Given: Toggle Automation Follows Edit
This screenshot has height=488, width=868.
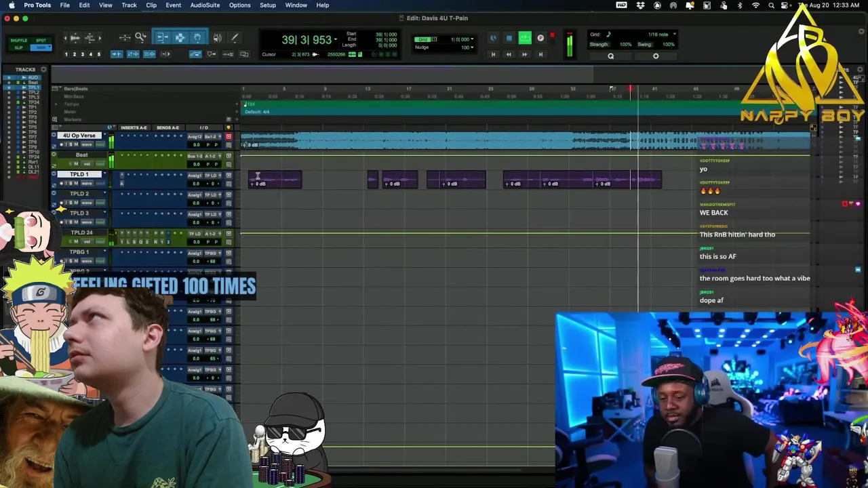Looking at the screenshot, I should tap(196, 54).
